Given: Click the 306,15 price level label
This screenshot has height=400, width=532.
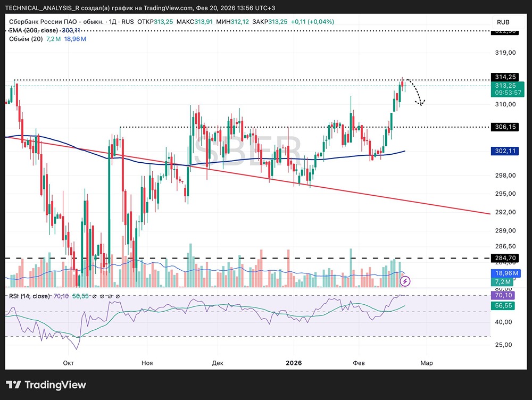Looking at the screenshot, I should (x=505, y=127).
